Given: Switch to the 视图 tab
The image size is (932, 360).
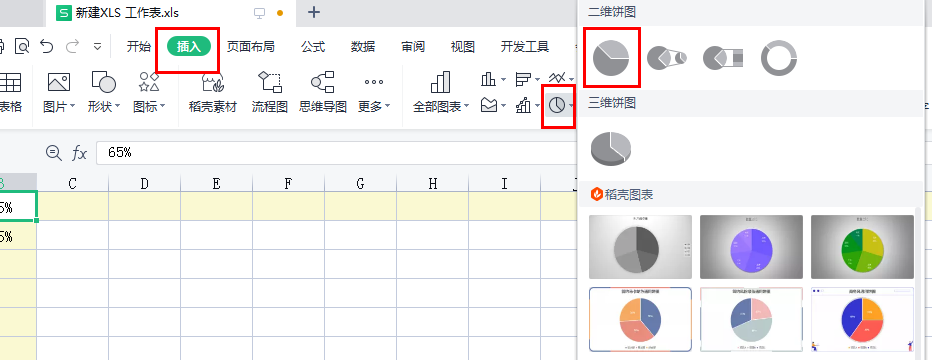Looking at the screenshot, I should 462,47.
